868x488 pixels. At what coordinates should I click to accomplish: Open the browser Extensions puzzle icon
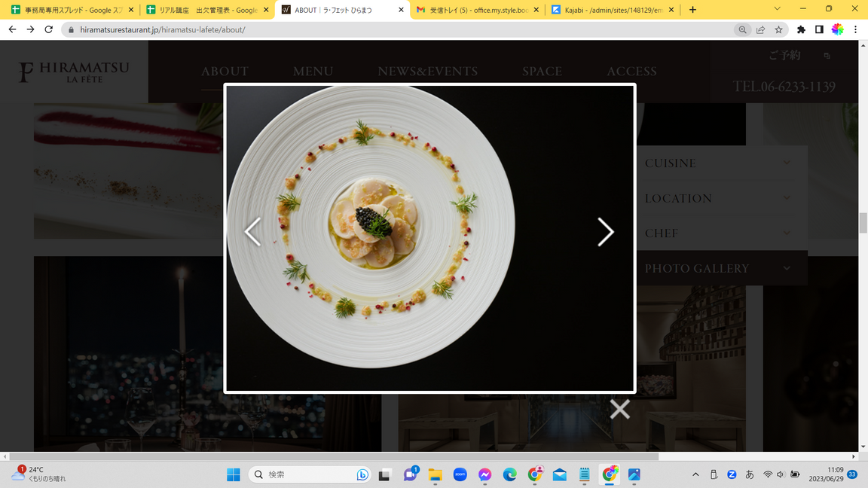(801, 29)
